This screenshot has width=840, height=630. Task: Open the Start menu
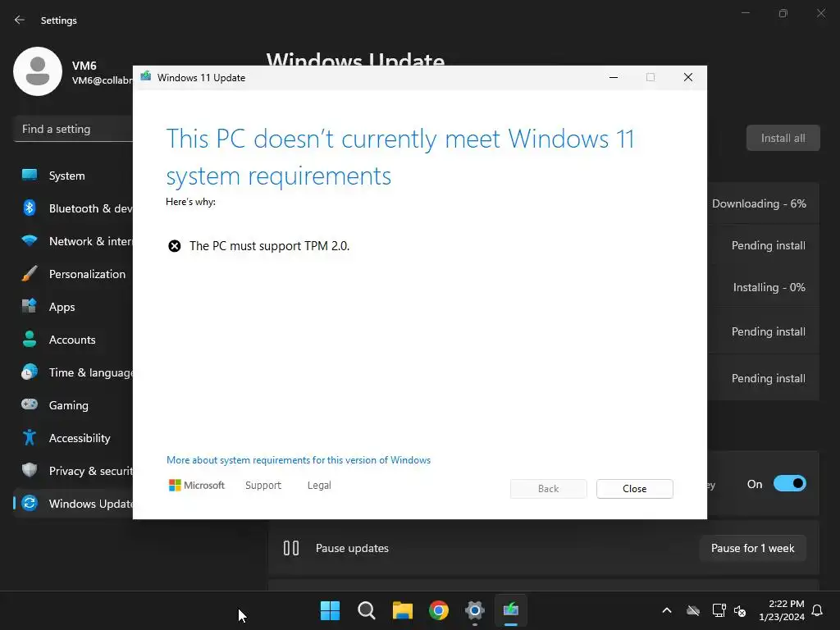[330, 610]
